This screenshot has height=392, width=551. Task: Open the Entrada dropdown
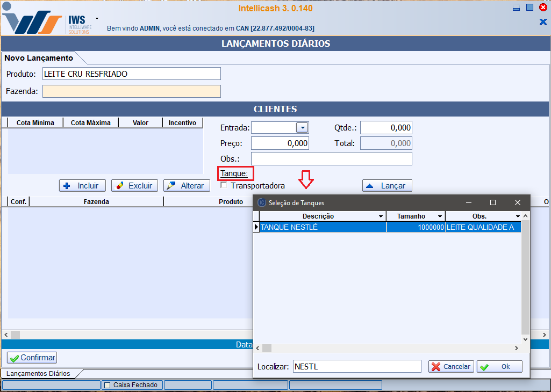[302, 128]
